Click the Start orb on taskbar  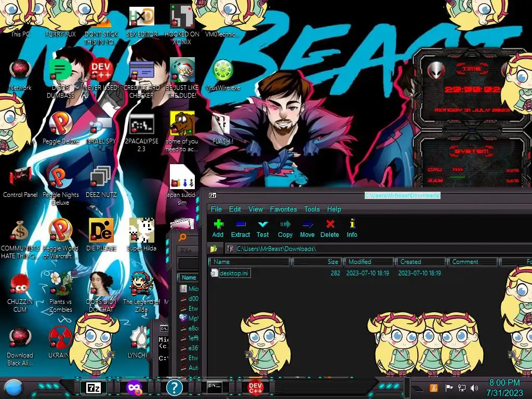[13, 388]
